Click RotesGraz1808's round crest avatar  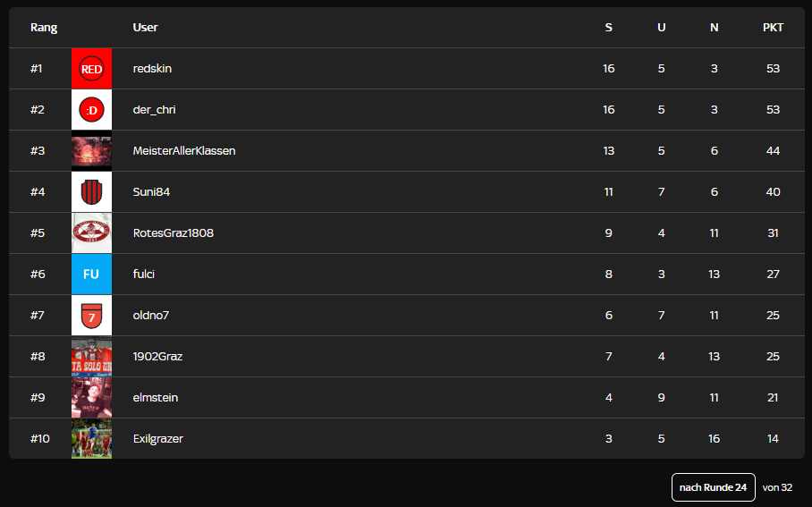coord(91,233)
